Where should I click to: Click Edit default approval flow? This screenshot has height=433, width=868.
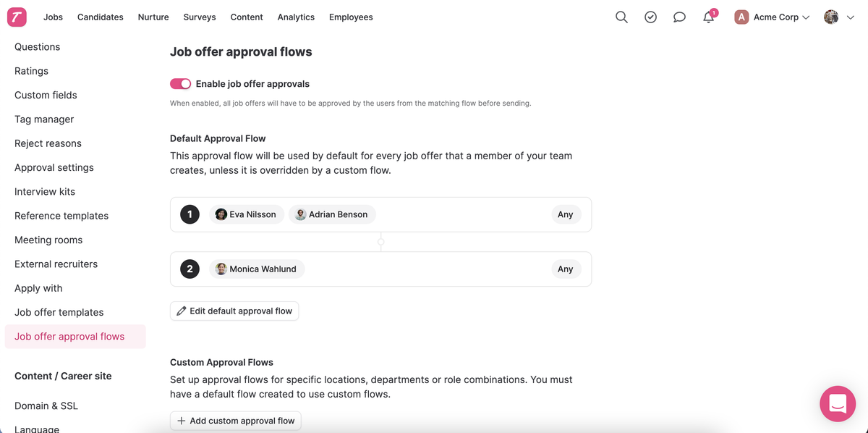[x=234, y=311]
